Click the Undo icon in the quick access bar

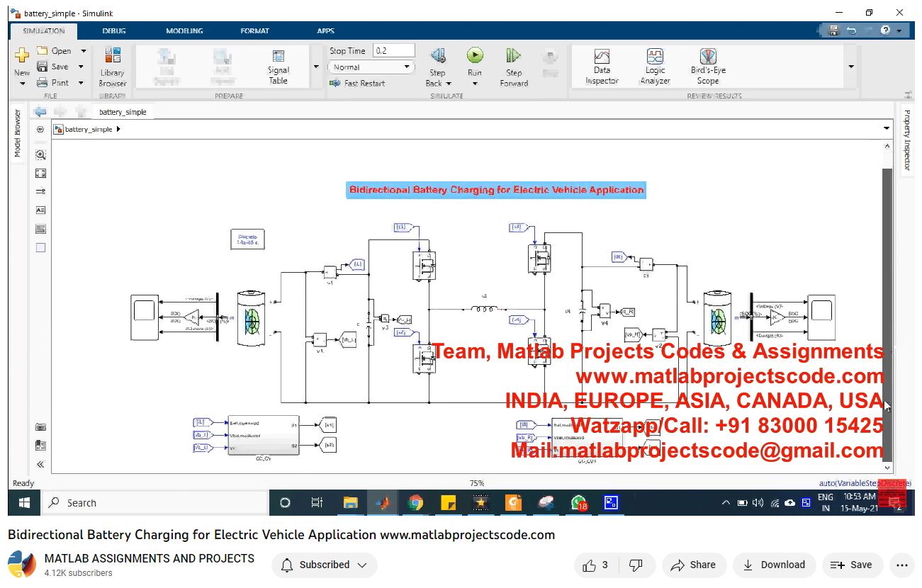click(850, 30)
